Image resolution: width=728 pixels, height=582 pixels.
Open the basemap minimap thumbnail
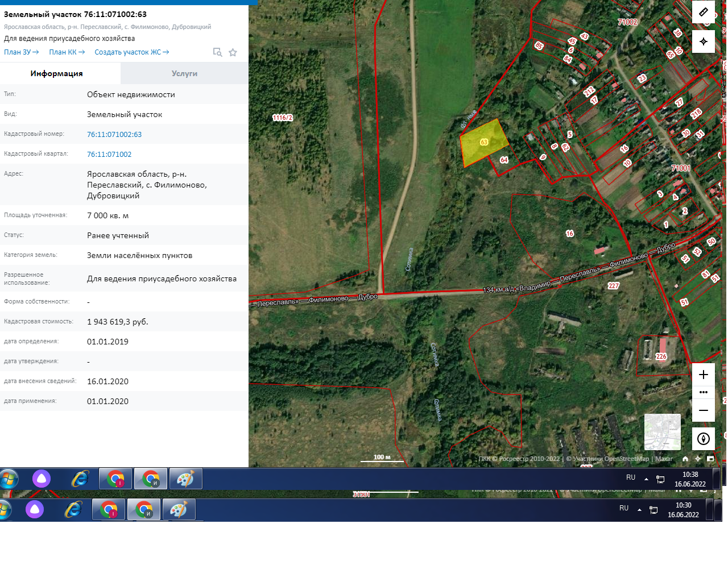tap(663, 432)
